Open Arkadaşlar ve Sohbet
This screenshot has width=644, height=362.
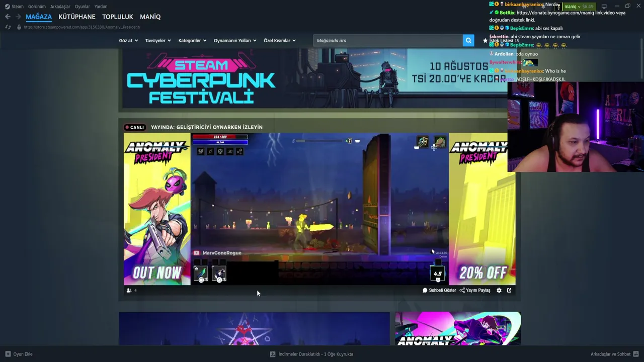(614, 354)
